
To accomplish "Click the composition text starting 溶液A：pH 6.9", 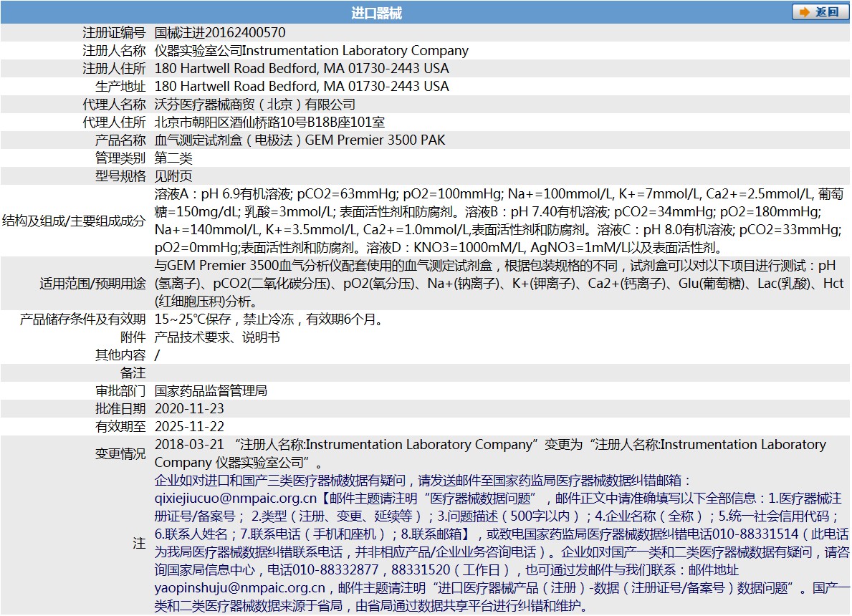I will coord(499,221).
